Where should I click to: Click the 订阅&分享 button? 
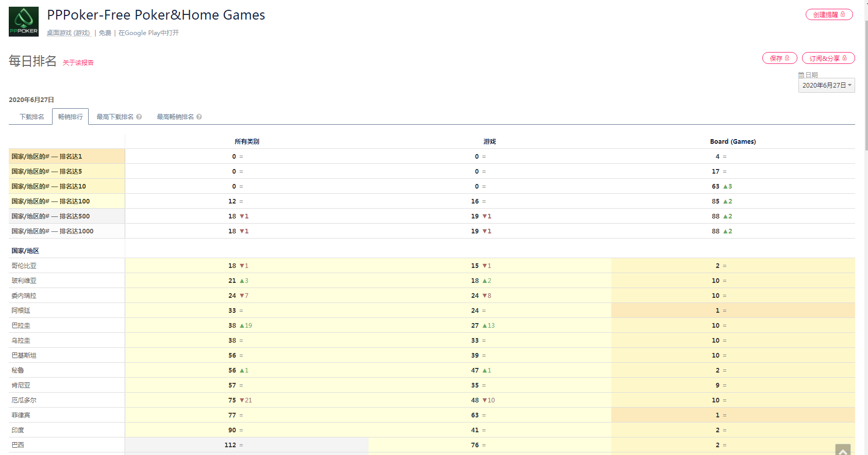(x=824, y=58)
